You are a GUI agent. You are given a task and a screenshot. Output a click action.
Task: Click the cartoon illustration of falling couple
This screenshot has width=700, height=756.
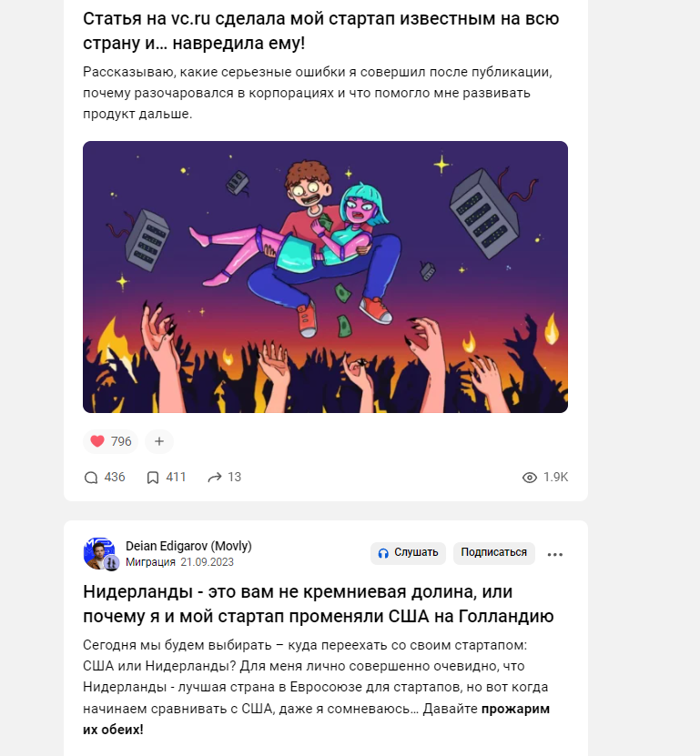325,277
